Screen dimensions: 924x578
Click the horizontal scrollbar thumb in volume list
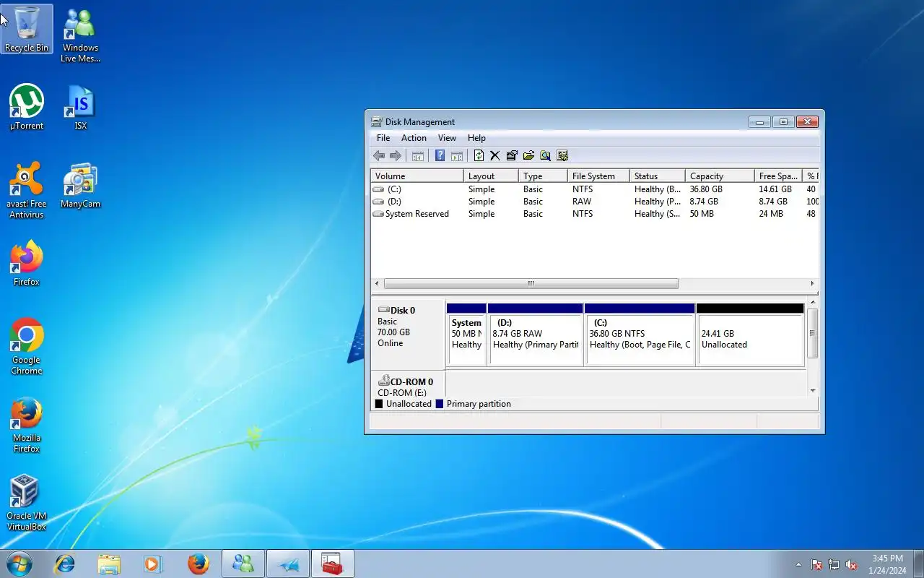(531, 284)
